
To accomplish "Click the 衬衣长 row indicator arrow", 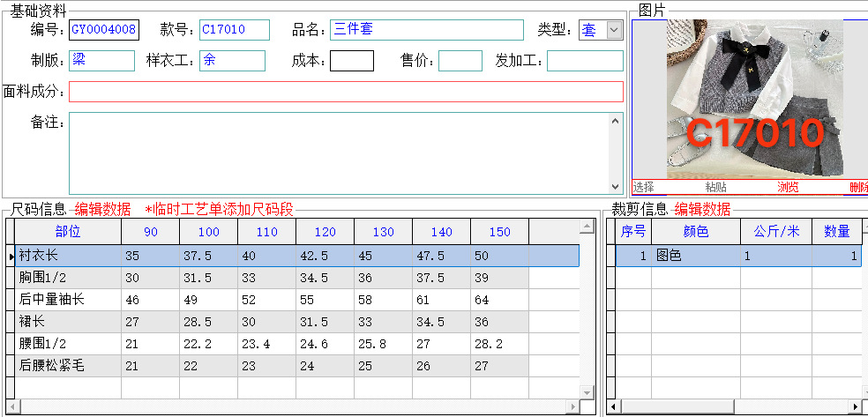I will [11, 256].
